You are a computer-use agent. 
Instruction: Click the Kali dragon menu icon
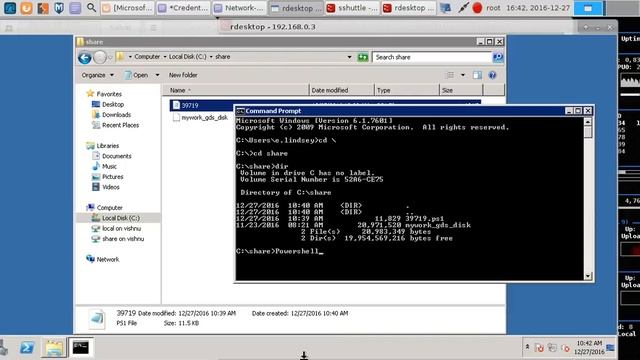[x=10, y=8]
